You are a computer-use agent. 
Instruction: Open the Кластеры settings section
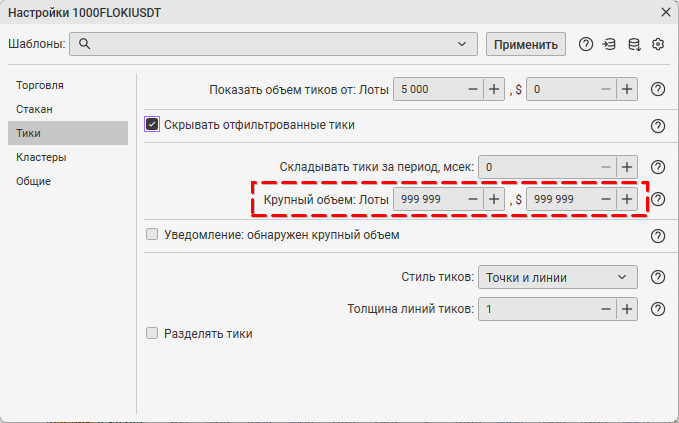[41, 157]
